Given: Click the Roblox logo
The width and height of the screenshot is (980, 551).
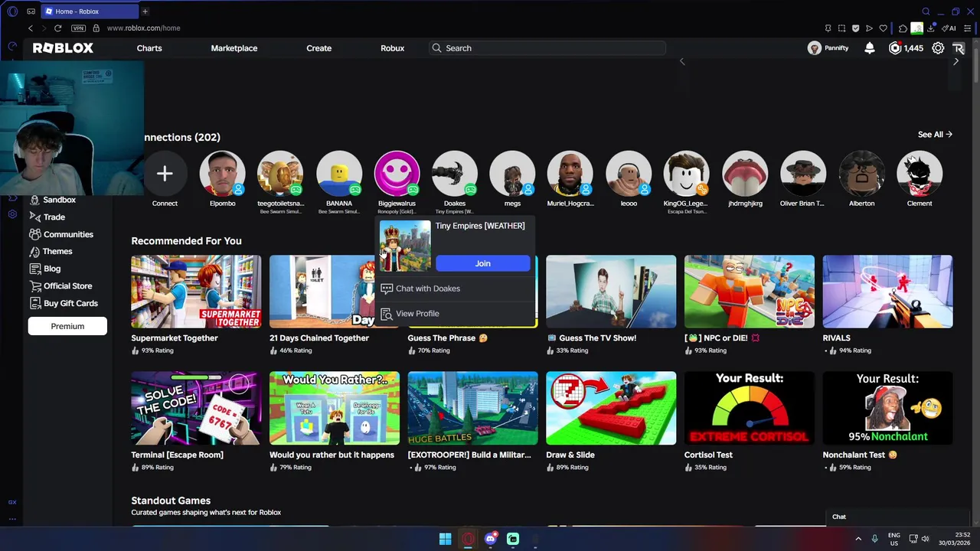Looking at the screenshot, I should click(63, 48).
